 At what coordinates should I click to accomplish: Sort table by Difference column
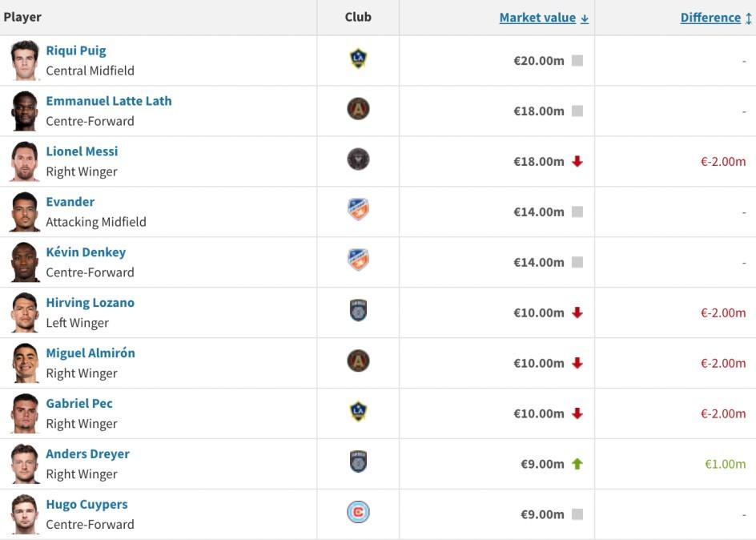pos(710,18)
